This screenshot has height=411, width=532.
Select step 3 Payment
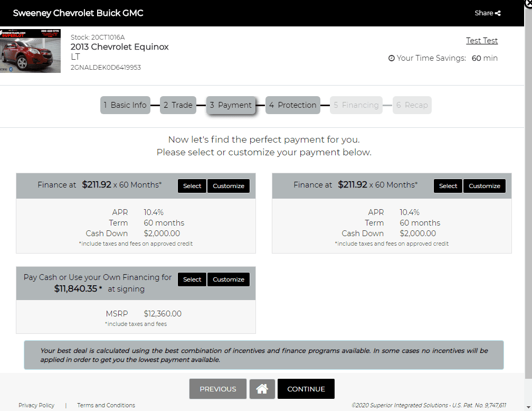coord(231,105)
